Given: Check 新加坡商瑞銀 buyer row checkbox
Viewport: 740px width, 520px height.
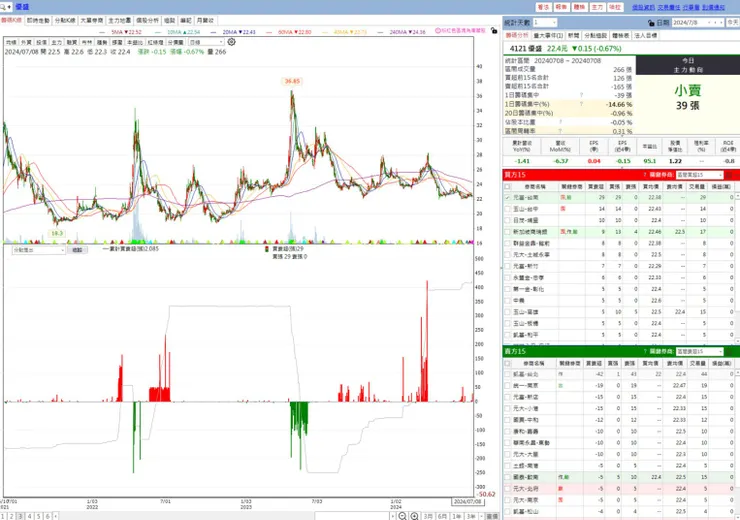Looking at the screenshot, I should 507,232.
